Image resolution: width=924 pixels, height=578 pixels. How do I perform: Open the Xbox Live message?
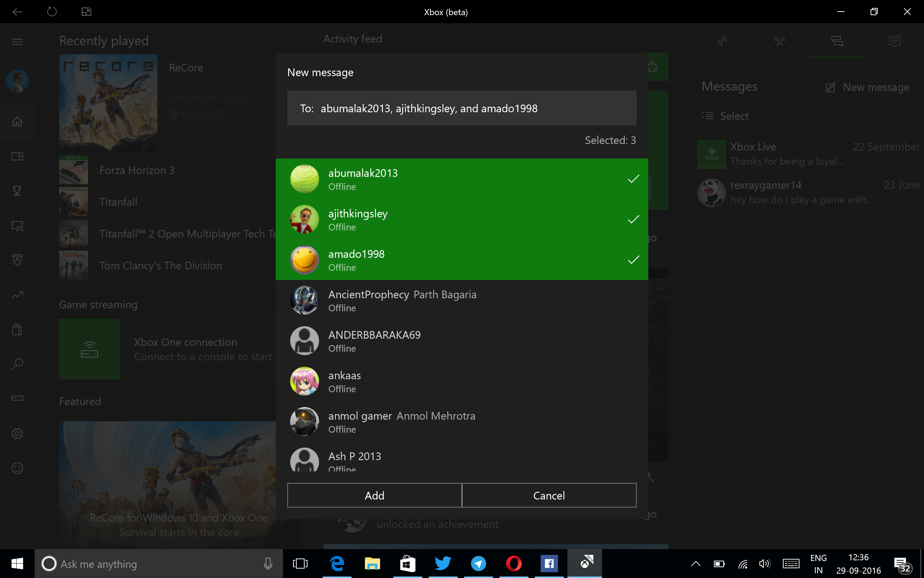pos(809,154)
